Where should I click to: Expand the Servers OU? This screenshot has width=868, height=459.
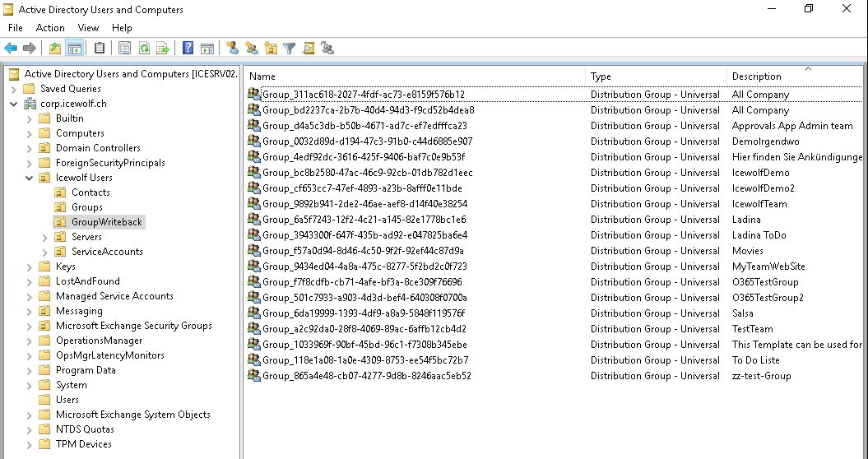coord(45,237)
